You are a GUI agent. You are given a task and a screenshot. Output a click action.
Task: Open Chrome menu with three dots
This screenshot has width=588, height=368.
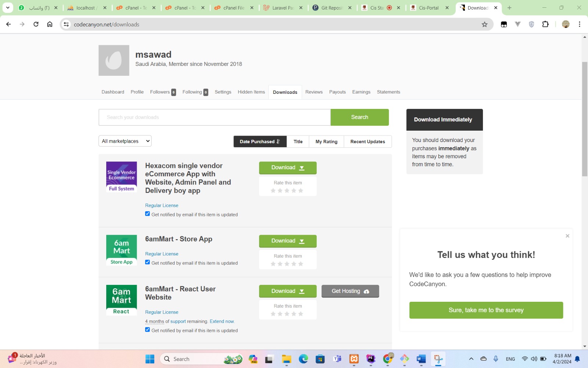pyautogui.click(x=580, y=24)
